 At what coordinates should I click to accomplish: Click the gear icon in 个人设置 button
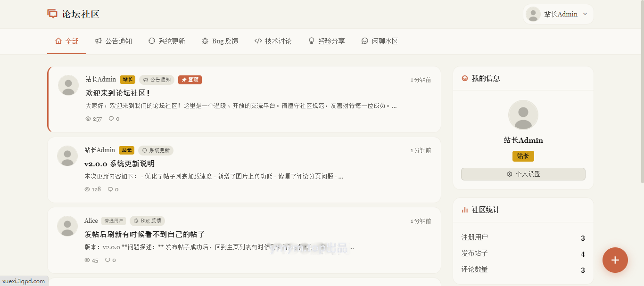(x=510, y=174)
